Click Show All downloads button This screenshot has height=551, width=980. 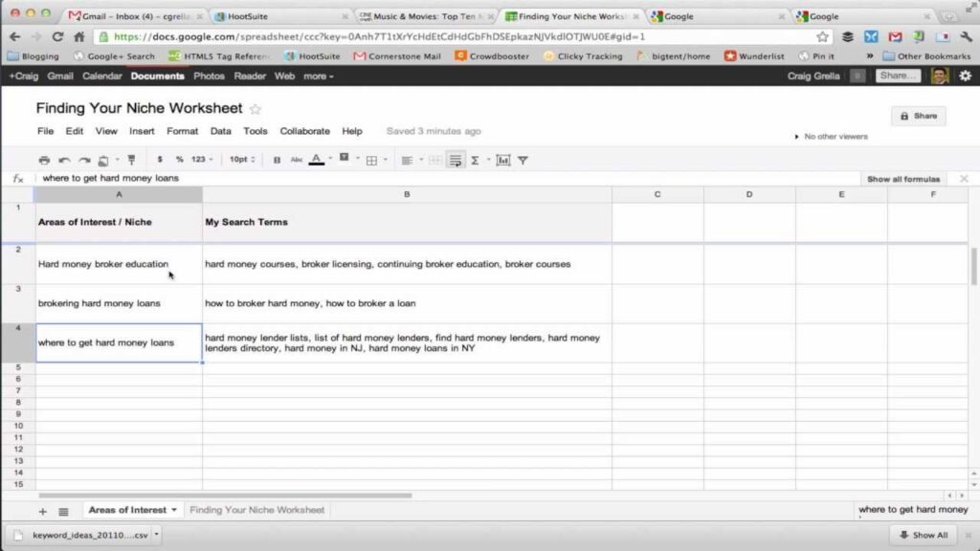point(924,536)
